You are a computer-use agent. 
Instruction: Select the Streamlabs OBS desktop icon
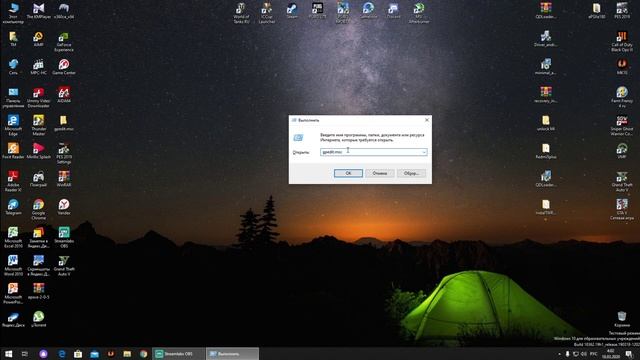click(64, 237)
